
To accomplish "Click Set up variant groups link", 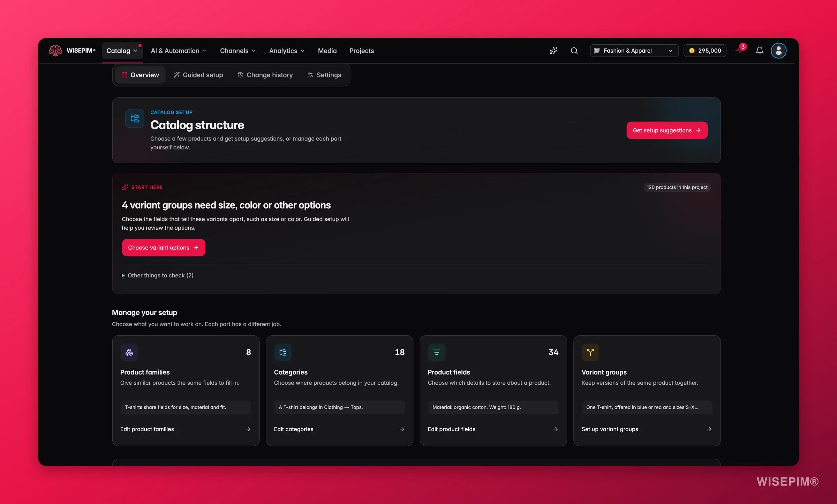I will click(x=610, y=429).
